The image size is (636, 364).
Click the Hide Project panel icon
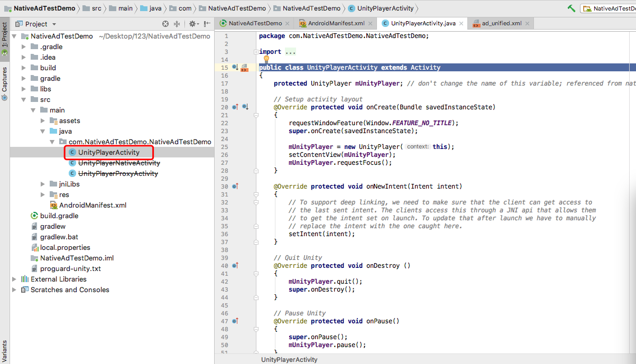pyautogui.click(x=207, y=24)
